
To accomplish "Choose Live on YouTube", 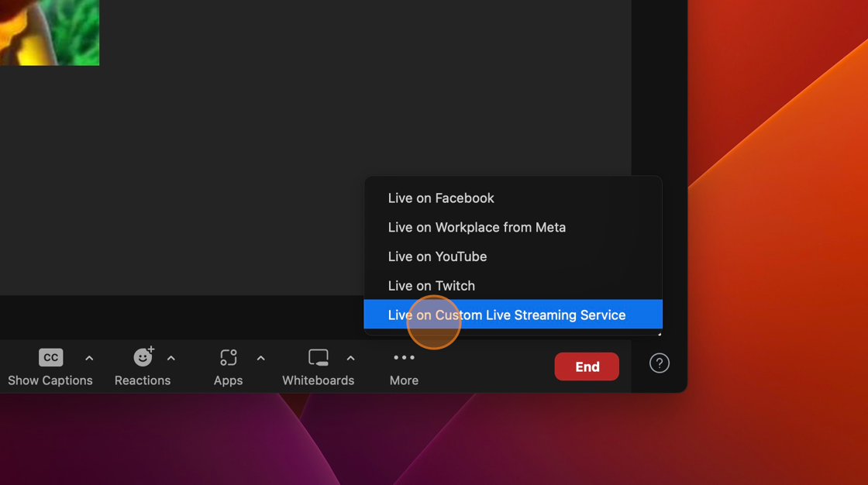I will tap(512, 257).
